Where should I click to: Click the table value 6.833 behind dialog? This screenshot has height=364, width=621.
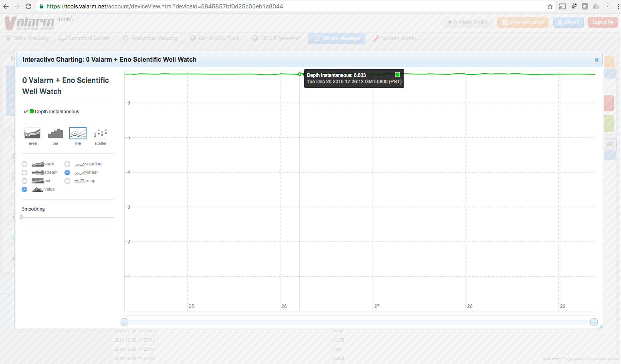click(x=339, y=340)
